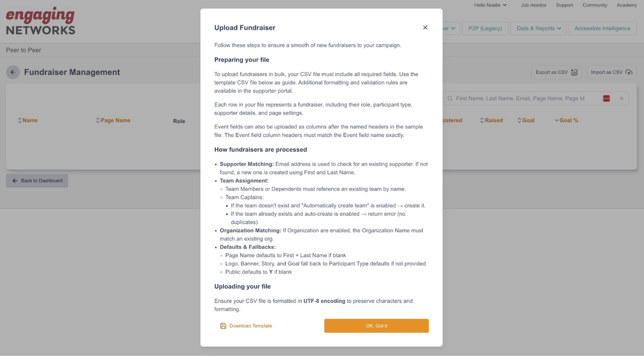This screenshot has width=644, height=356.
Task: Sort the table by Page Name
Action: (x=113, y=120)
